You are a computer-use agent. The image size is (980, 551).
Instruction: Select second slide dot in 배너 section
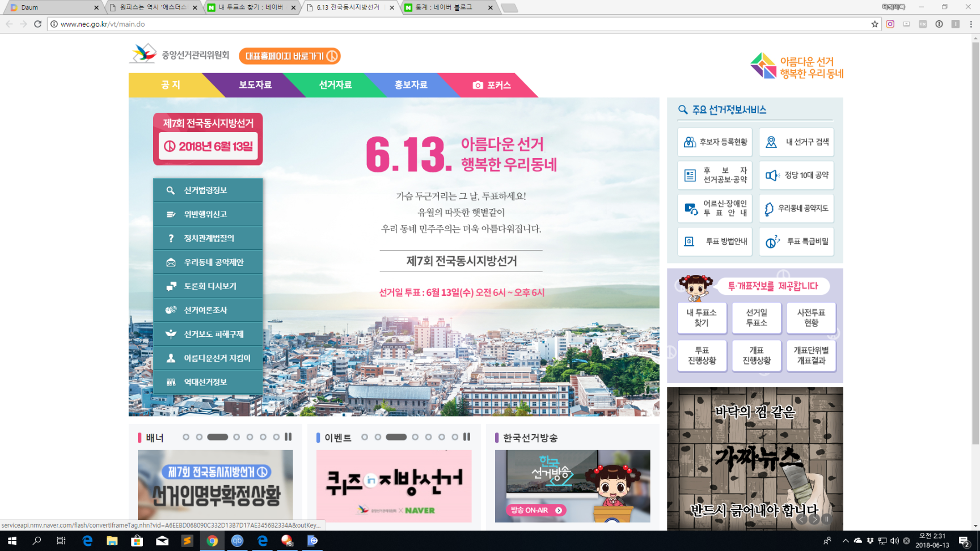pyautogui.click(x=199, y=437)
